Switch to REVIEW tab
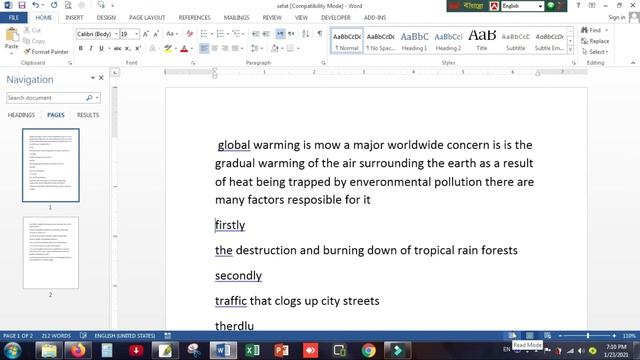This screenshot has width=640, height=360. click(x=272, y=18)
